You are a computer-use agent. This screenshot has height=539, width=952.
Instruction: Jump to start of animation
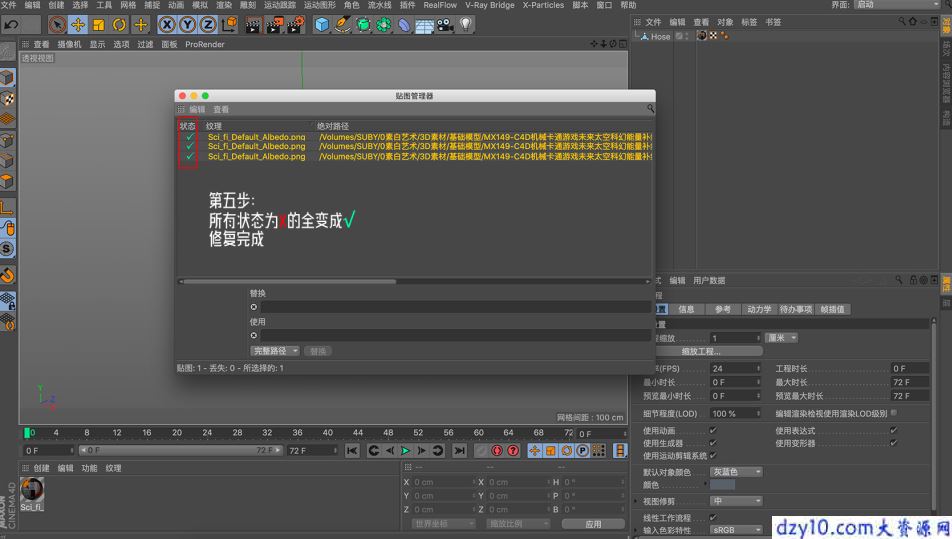352,450
